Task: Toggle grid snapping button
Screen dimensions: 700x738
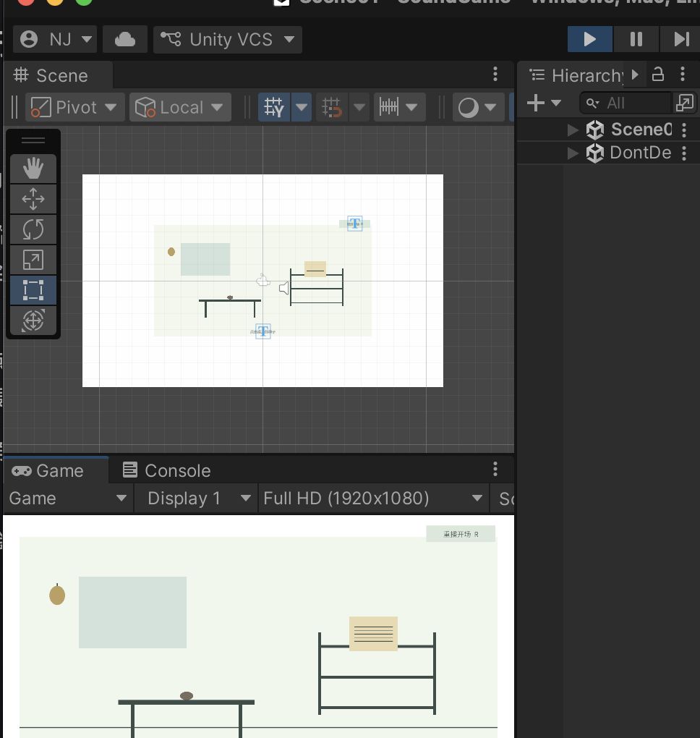Action: [x=332, y=107]
